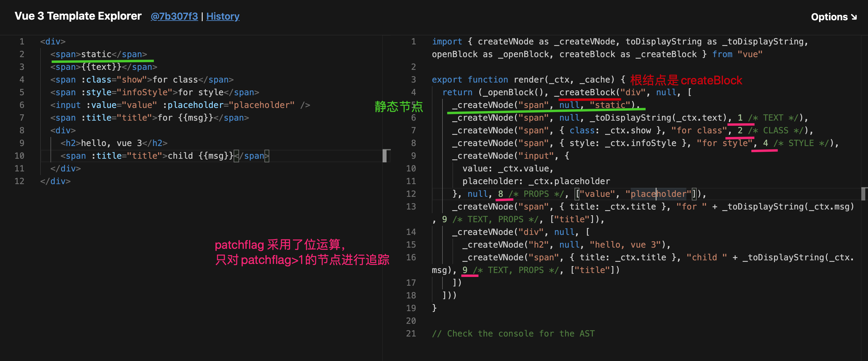The image size is (868, 361).
Task: Click line number 14 in the output gutter
Action: [411, 232]
